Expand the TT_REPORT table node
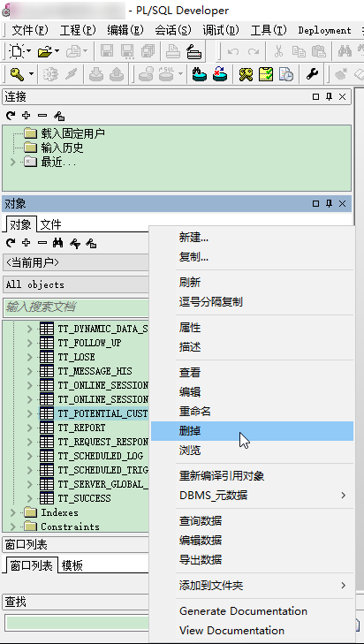This screenshot has height=644, width=364. [29, 428]
